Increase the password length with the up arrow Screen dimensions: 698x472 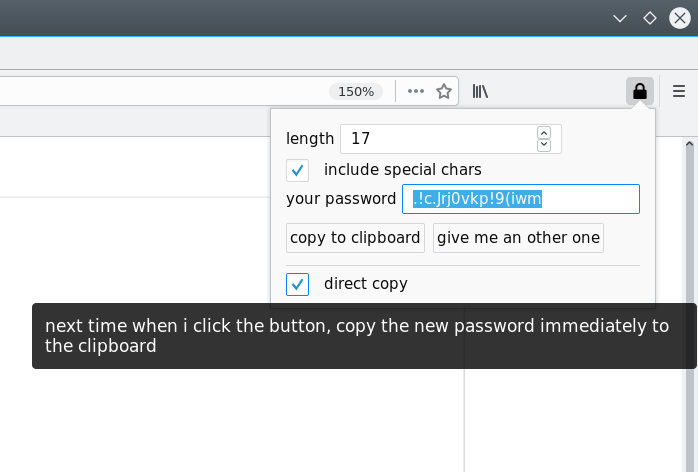coord(544,133)
